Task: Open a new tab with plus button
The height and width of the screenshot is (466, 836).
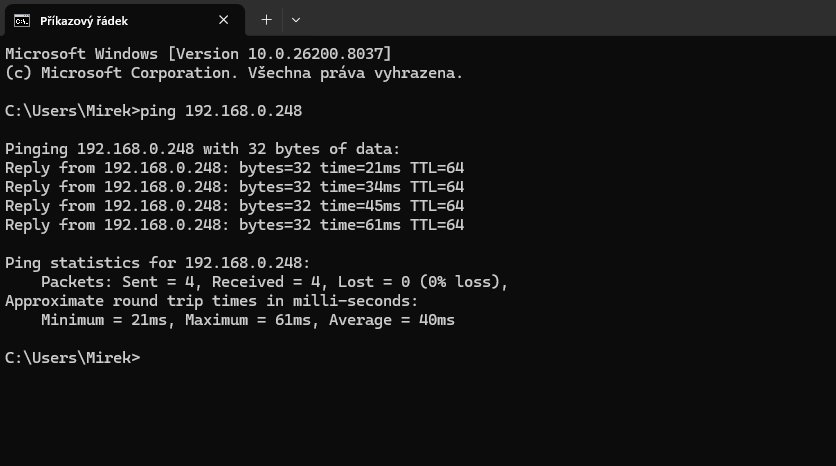Action: click(266, 20)
